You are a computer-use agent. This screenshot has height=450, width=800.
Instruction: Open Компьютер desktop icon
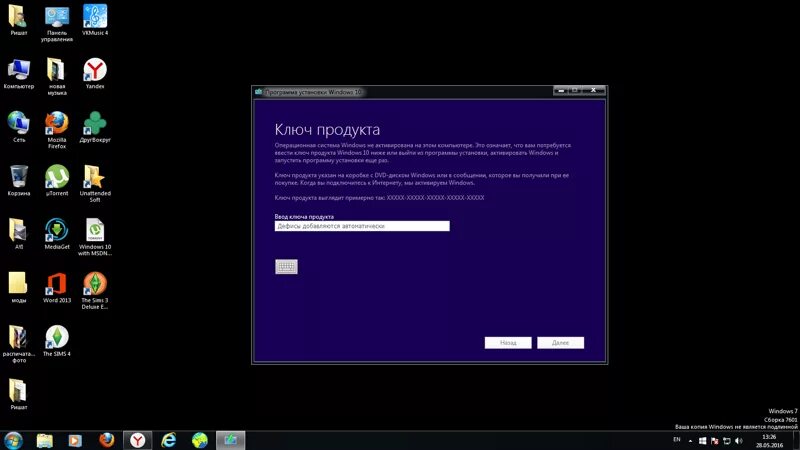[19, 74]
